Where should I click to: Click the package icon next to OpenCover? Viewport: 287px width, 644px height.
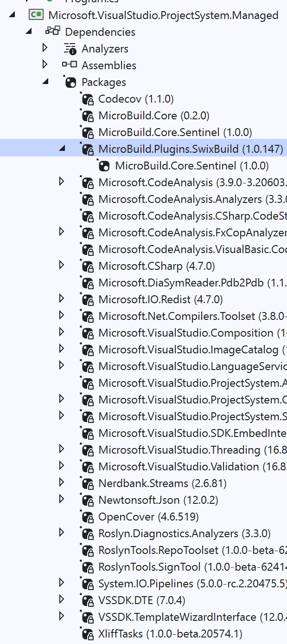click(x=88, y=516)
